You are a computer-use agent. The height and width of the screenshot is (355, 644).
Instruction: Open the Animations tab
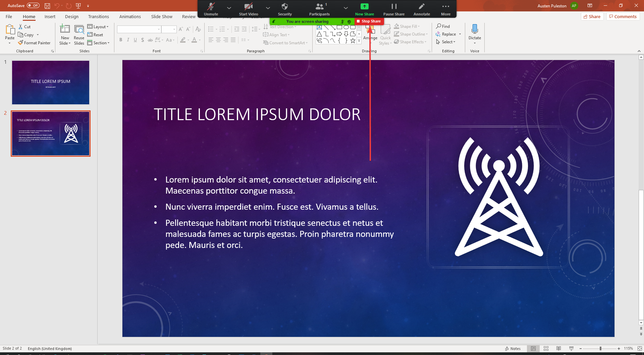pos(130,16)
